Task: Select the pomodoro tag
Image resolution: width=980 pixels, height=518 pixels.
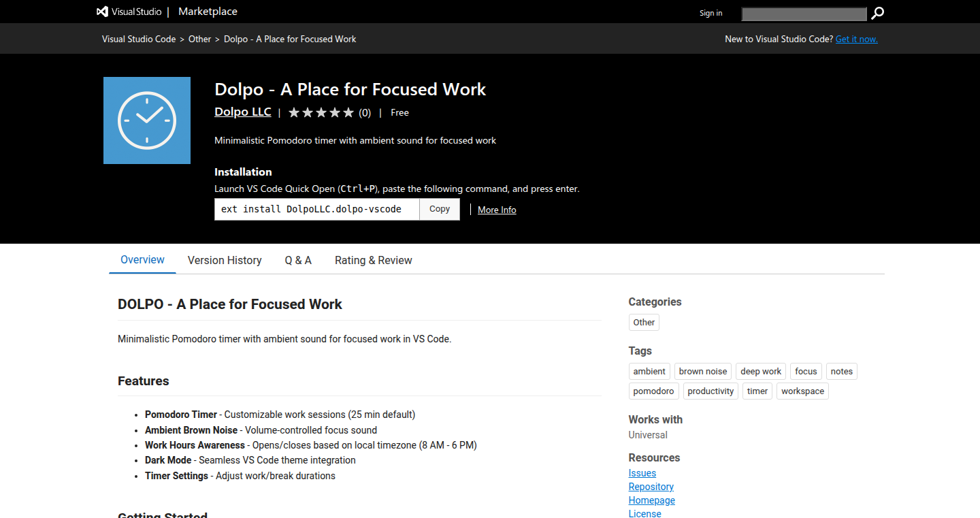Action: [x=653, y=391]
